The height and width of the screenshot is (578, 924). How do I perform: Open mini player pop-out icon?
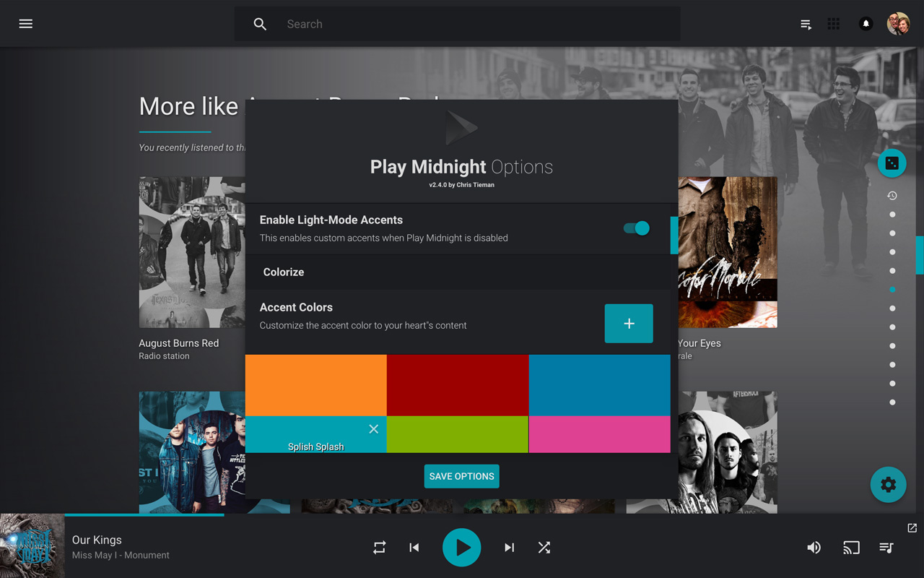pyautogui.click(x=912, y=528)
